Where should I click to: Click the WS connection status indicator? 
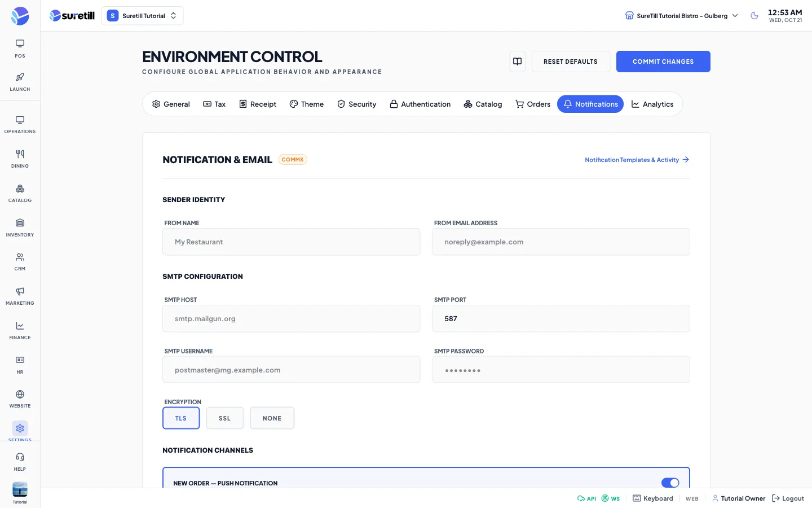point(611,498)
